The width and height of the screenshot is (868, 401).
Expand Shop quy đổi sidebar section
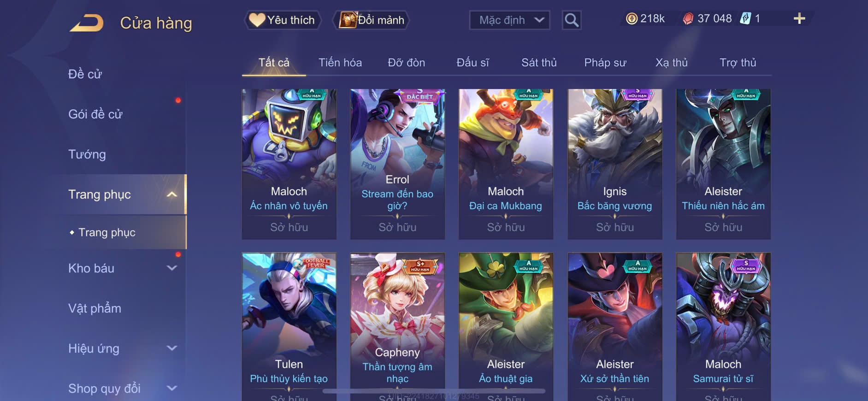171,388
